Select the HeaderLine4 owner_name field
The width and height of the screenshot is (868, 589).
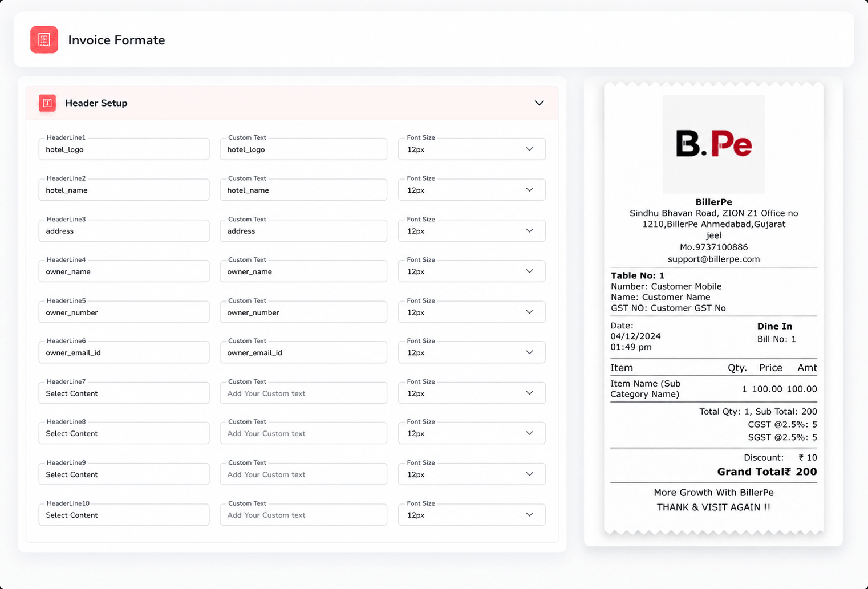pyautogui.click(x=124, y=271)
